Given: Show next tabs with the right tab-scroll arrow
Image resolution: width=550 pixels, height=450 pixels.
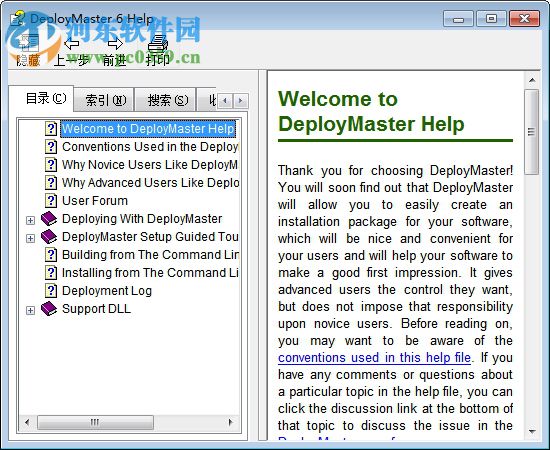Looking at the screenshot, I should [241, 101].
